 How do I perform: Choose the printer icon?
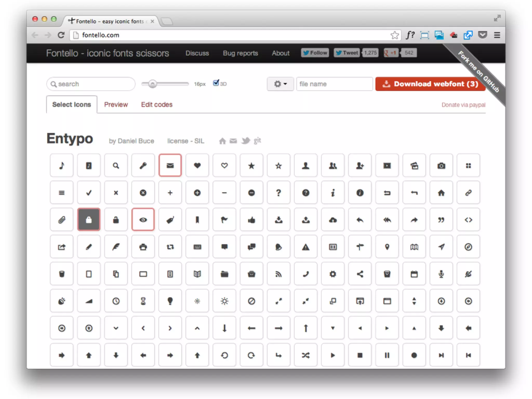coord(143,247)
